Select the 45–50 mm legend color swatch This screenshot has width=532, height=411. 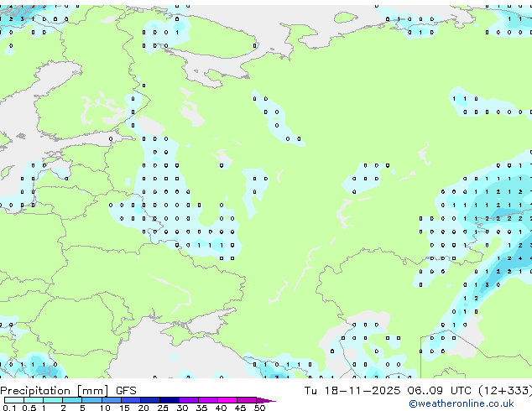point(247,400)
